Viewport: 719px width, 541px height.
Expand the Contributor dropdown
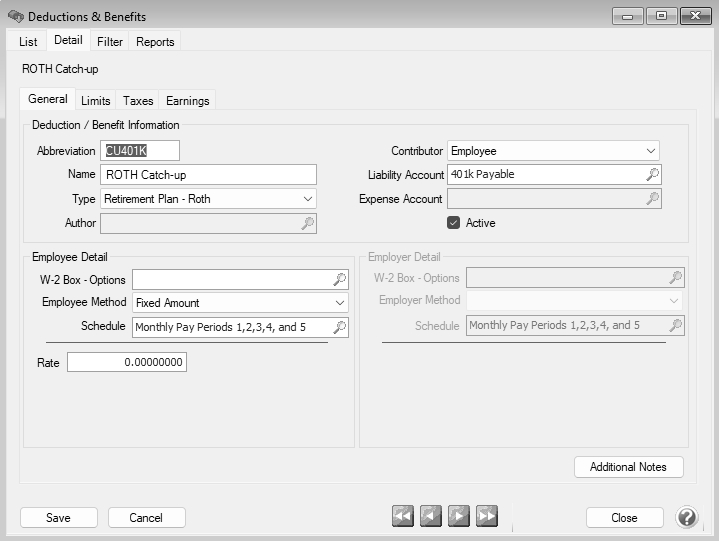[x=651, y=151]
